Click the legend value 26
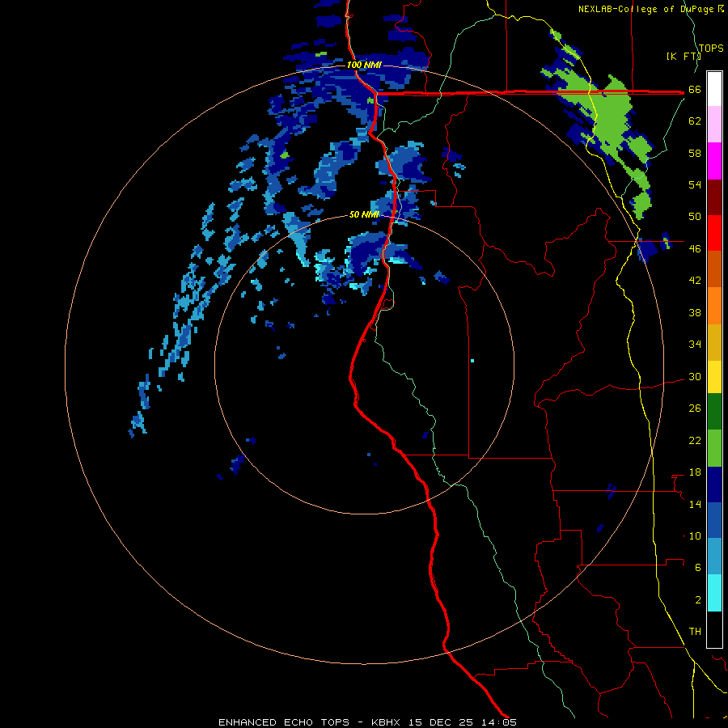728x728 pixels. (695, 408)
